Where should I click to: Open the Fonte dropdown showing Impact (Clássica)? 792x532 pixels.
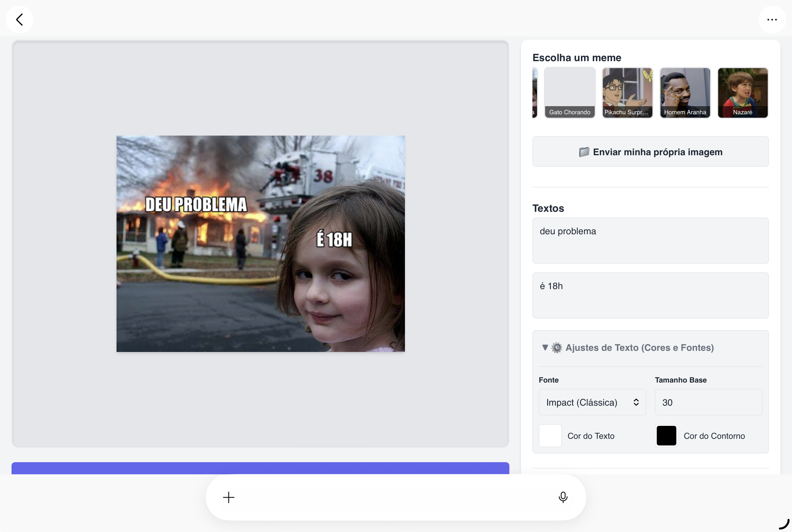pyautogui.click(x=593, y=402)
